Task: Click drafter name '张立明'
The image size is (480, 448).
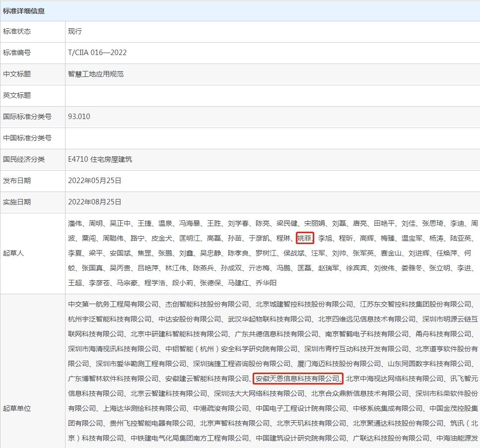Action: [x=440, y=268]
